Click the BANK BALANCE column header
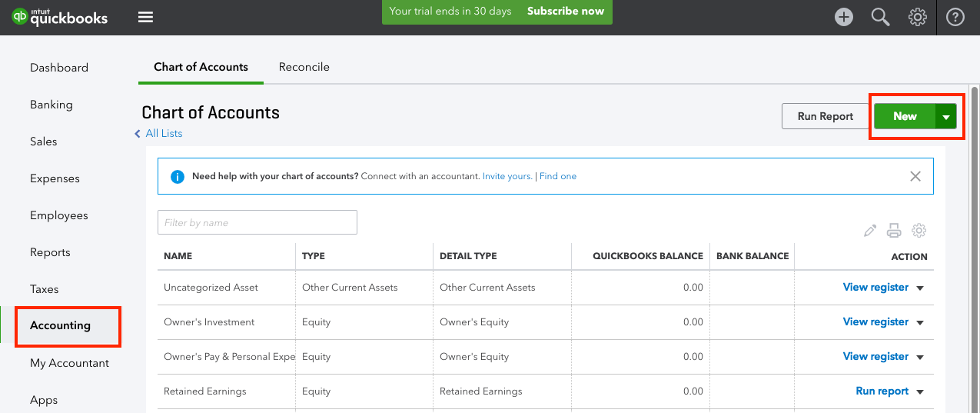Image resolution: width=980 pixels, height=413 pixels. point(752,256)
